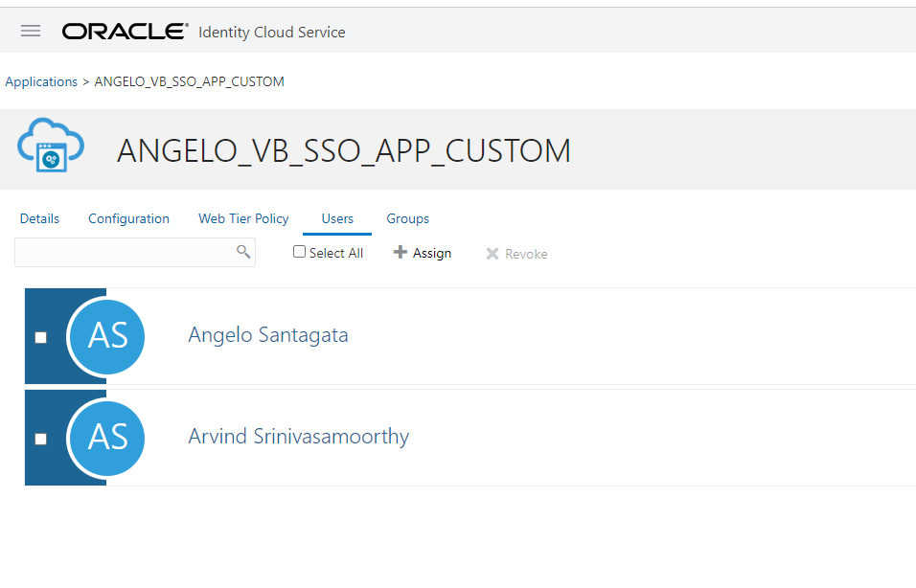Click the Applications breadcrumb link
Image resolution: width=916 pixels, height=588 pixels.
point(41,81)
